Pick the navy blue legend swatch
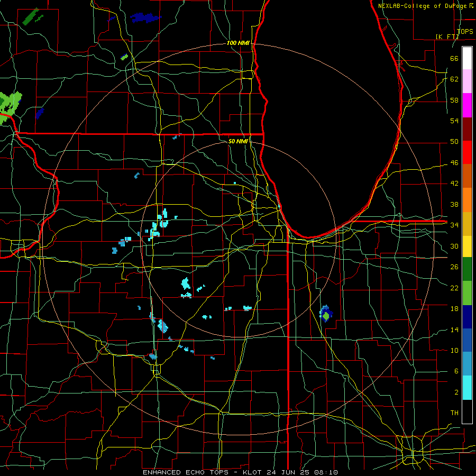 467,317
